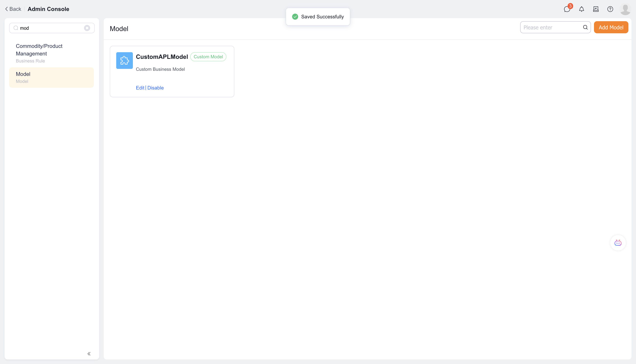636x364 pixels.
Task: Open the help question mark icon
Action: coord(610,9)
